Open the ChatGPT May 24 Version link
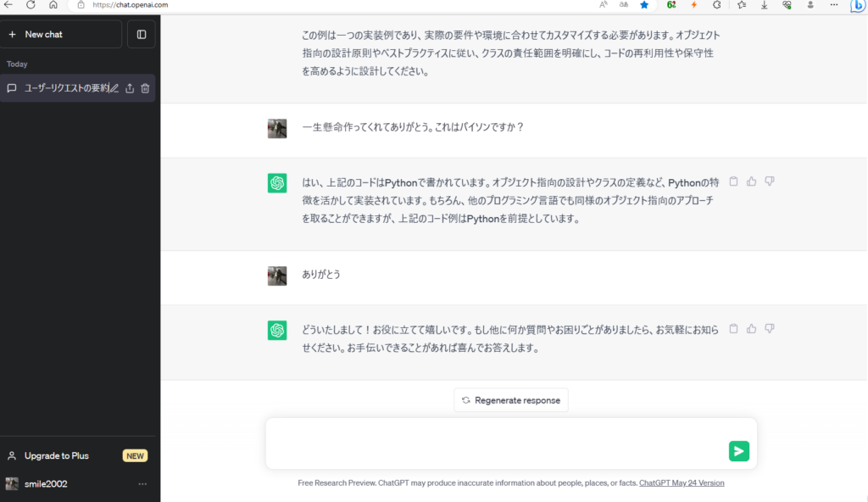Viewport: 868px width, 502px height. (x=682, y=482)
